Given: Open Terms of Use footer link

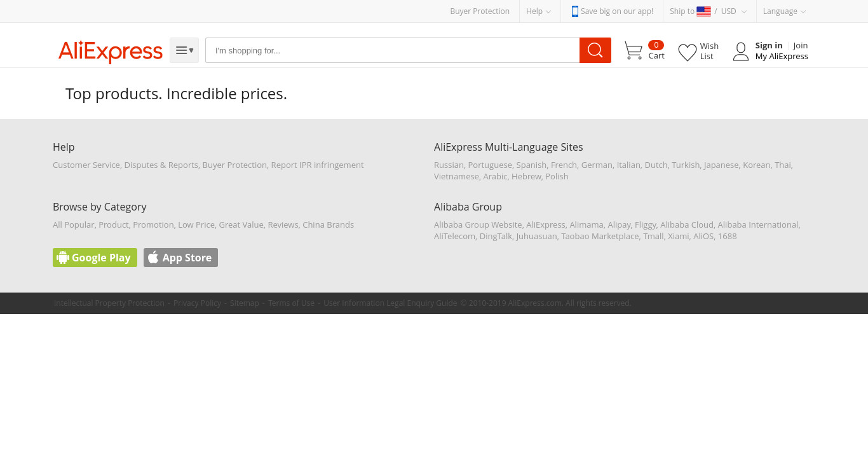Looking at the screenshot, I should pos(291,303).
